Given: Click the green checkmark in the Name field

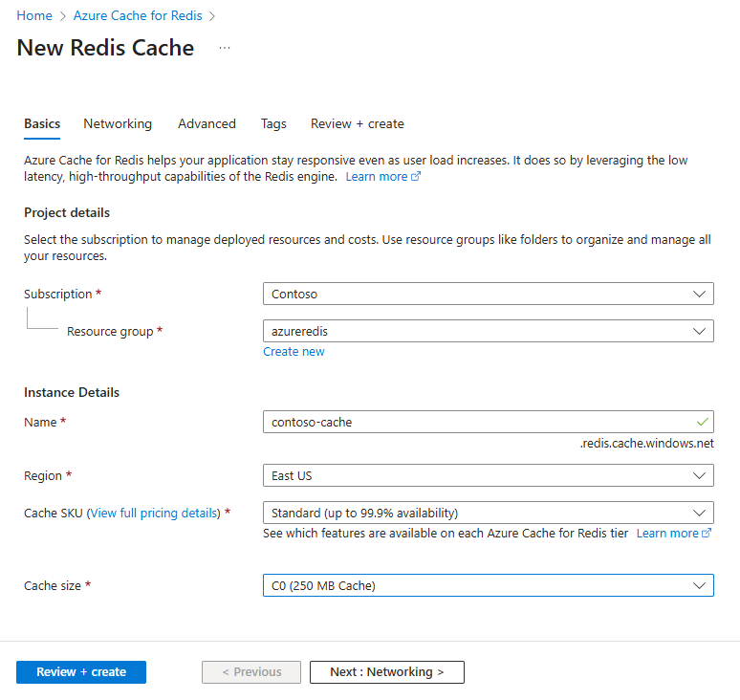Looking at the screenshot, I should (x=703, y=422).
